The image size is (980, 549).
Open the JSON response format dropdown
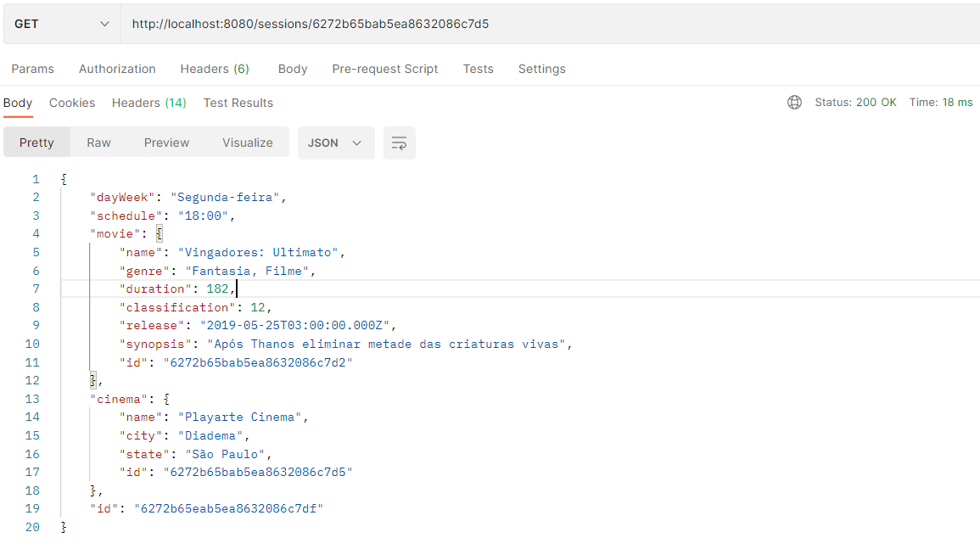(x=336, y=143)
